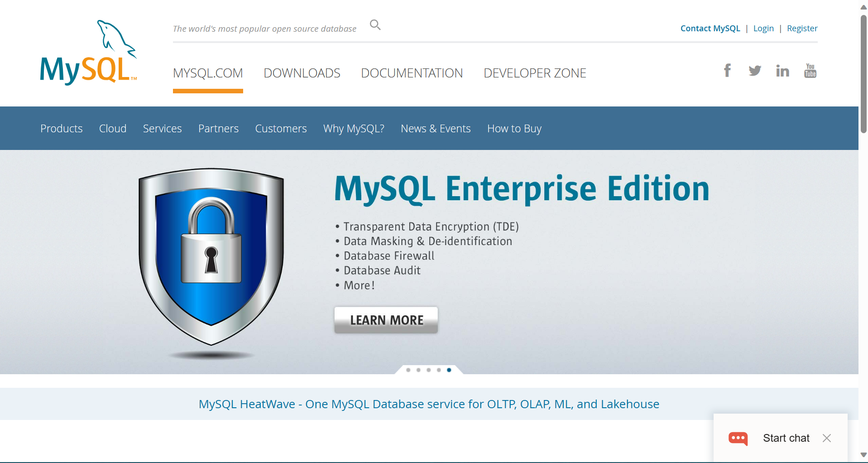Click the red chat bubble icon
This screenshot has width=868, height=463.
738,438
